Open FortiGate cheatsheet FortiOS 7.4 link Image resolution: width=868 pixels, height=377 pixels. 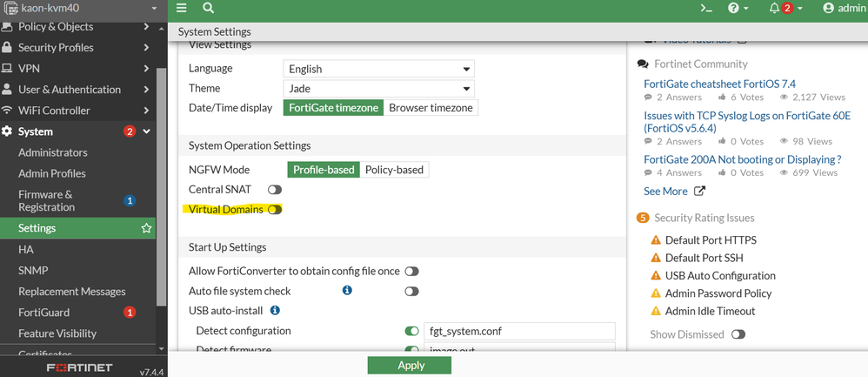pos(719,84)
